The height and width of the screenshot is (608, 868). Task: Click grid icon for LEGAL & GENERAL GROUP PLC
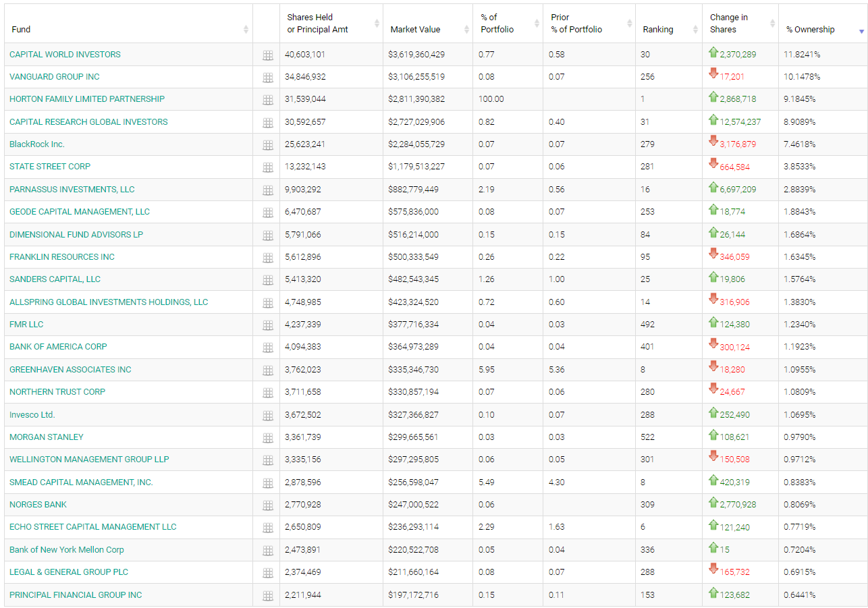pos(267,573)
